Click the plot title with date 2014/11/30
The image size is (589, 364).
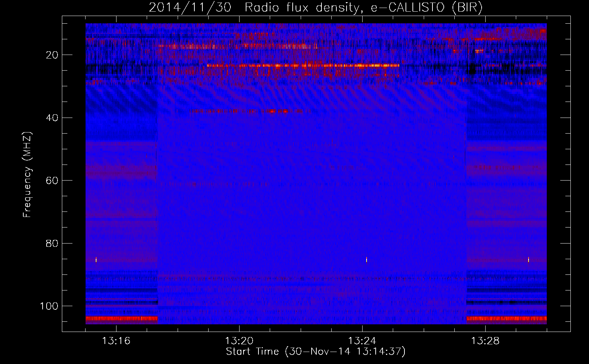click(316, 8)
